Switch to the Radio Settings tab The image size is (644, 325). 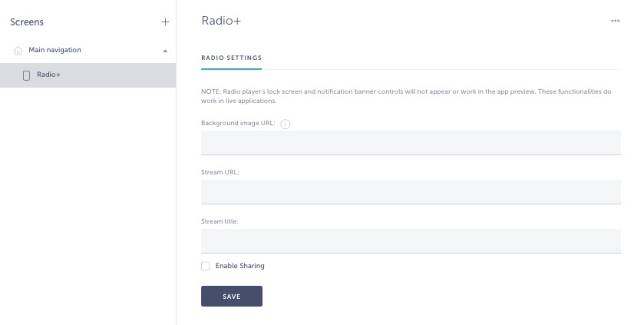[x=231, y=58]
